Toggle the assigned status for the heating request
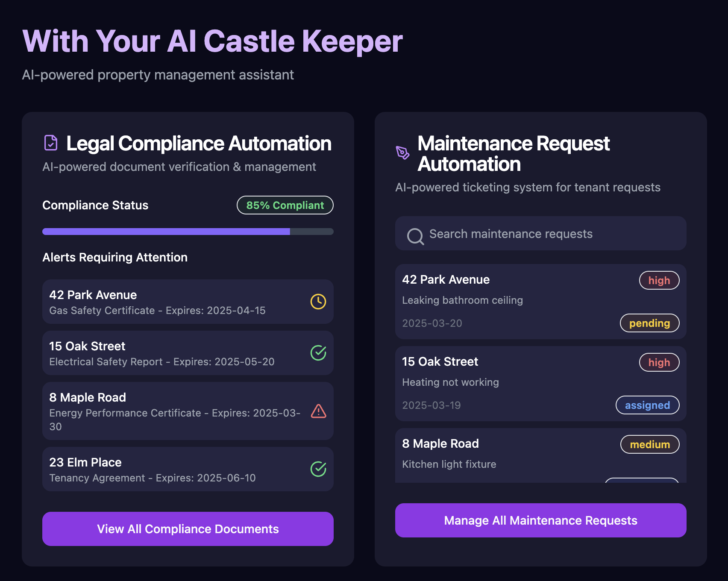Viewport: 728px width, 581px height. [x=647, y=405]
